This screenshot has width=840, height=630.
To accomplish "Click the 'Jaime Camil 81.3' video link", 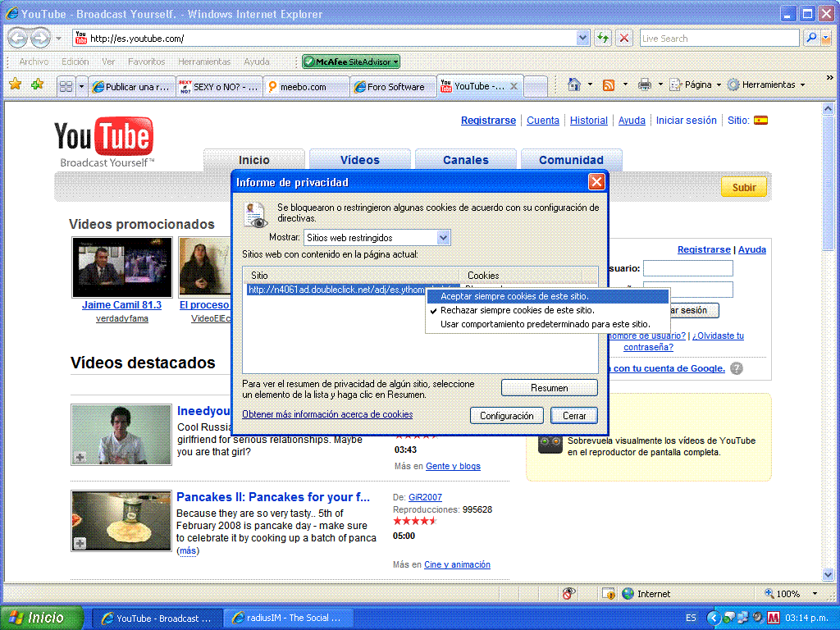I will point(121,305).
